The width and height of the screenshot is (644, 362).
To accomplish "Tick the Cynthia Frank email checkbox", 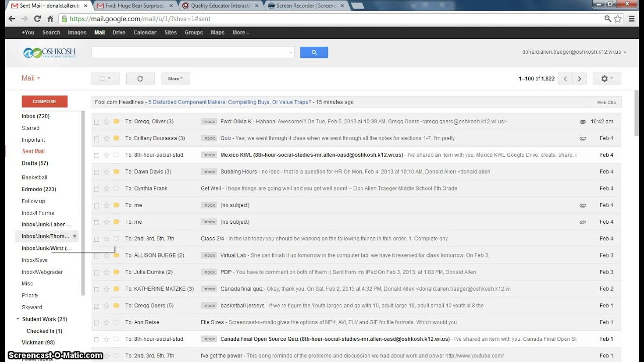I will 97,189.
